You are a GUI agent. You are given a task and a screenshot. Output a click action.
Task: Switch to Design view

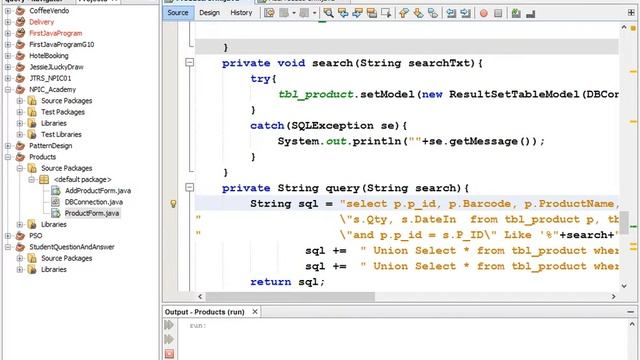pyautogui.click(x=209, y=13)
